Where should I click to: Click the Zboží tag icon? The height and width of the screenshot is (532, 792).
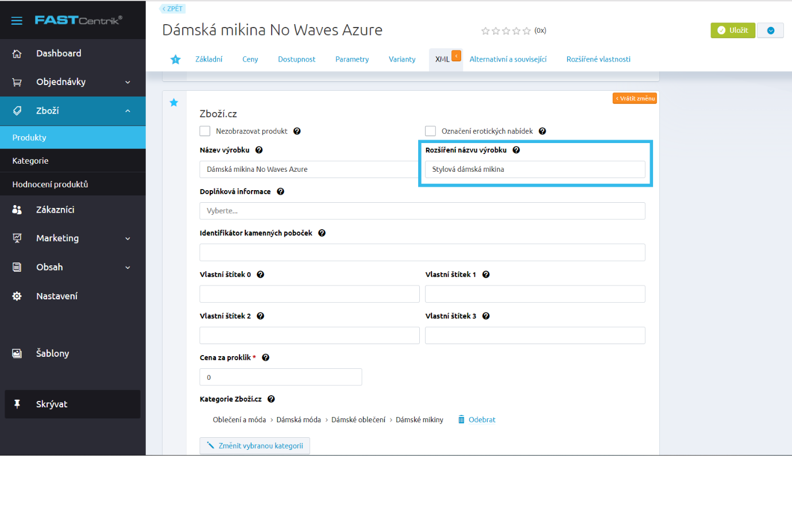coord(17,111)
